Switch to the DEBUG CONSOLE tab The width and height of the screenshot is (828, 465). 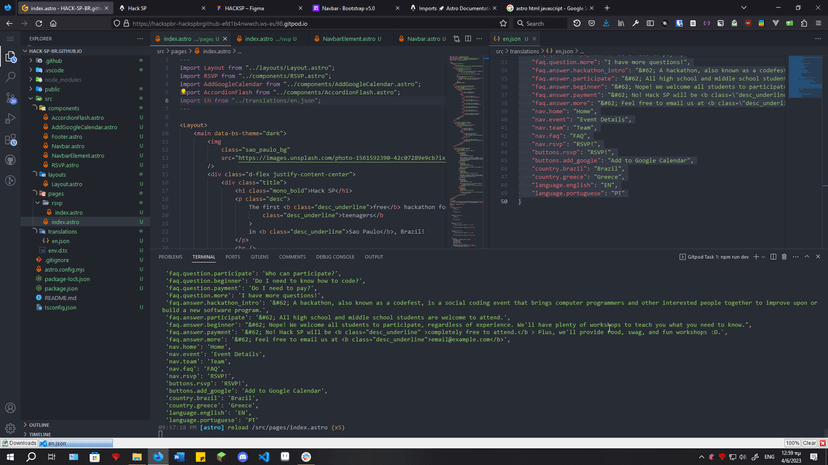tap(335, 256)
